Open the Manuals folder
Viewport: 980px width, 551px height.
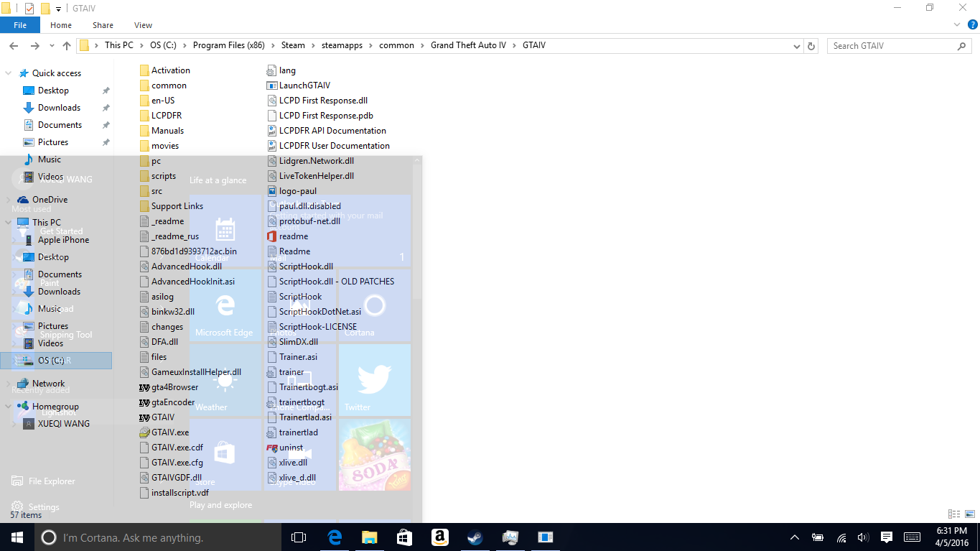tap(162, 131)
